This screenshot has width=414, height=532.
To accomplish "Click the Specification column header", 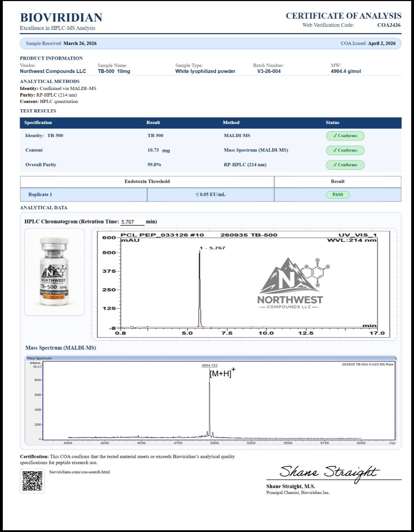I will click(38, 123).
